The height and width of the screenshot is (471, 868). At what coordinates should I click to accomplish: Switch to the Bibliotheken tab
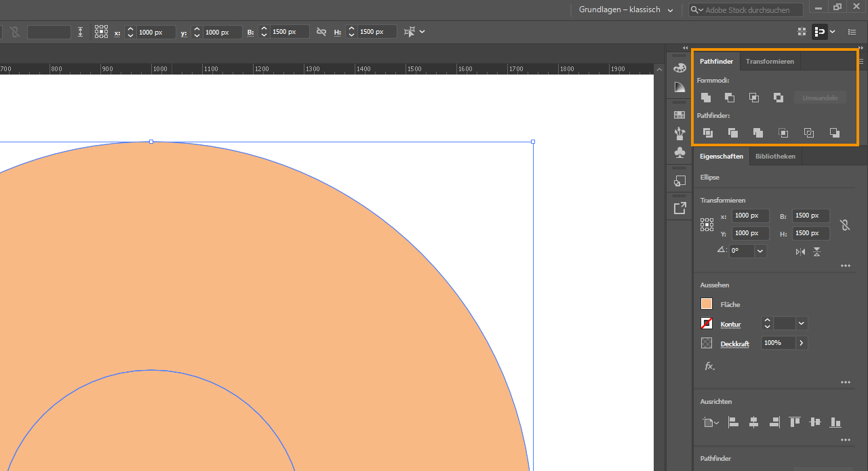pos(775,156)
